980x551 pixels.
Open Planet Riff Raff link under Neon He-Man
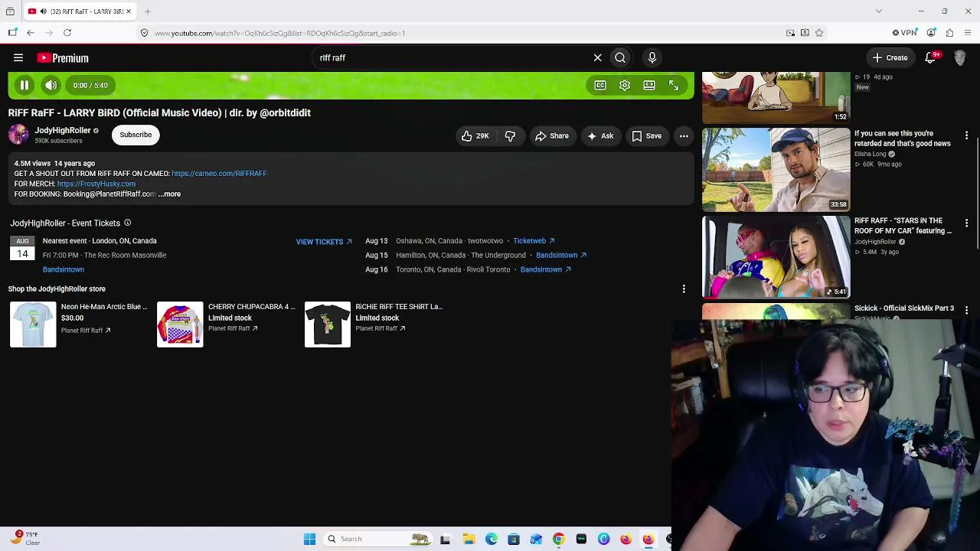tap(86, 331)
